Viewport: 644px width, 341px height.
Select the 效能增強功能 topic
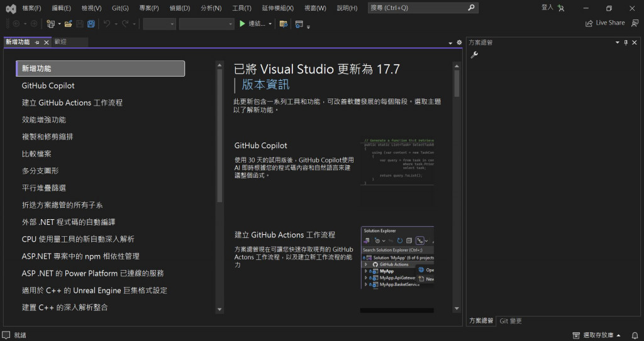(x=43, y=120)
